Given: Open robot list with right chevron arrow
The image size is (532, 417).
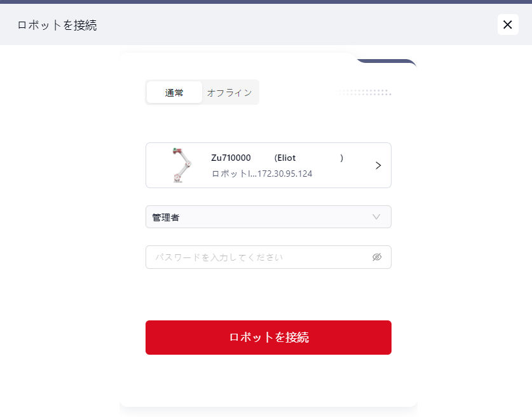Looking at the screenshot, I should click(x=378, y=165).
